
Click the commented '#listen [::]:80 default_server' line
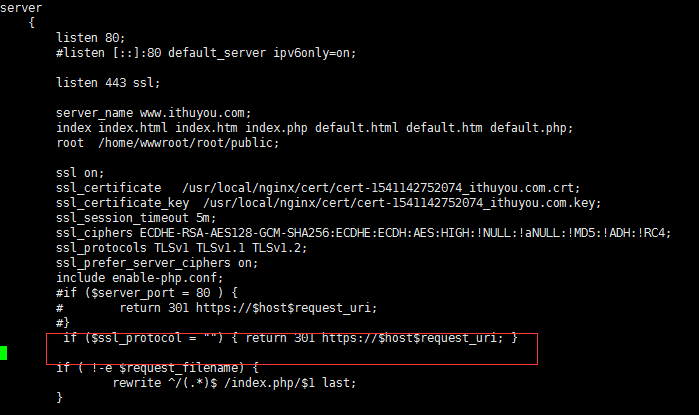tap(206, 53)
